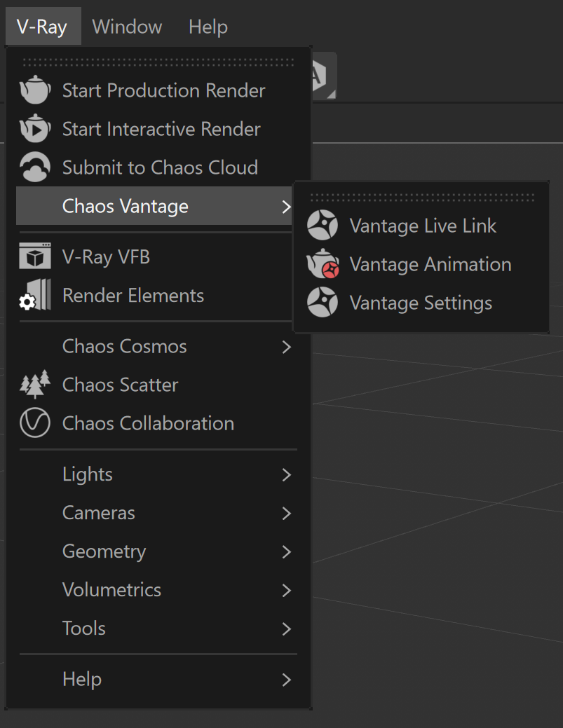Expand the Chaos Cosmos submenu arrow

coord(287,346)
